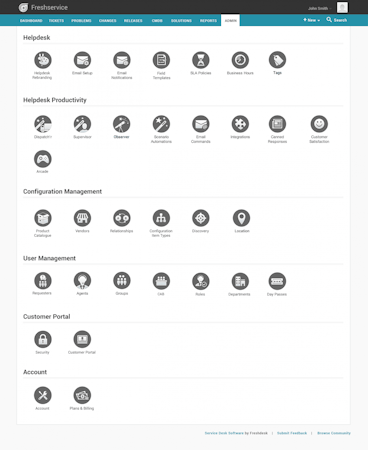
Task: Open the SLA Policies hourglass icon
Action: [x=201, y=60]
